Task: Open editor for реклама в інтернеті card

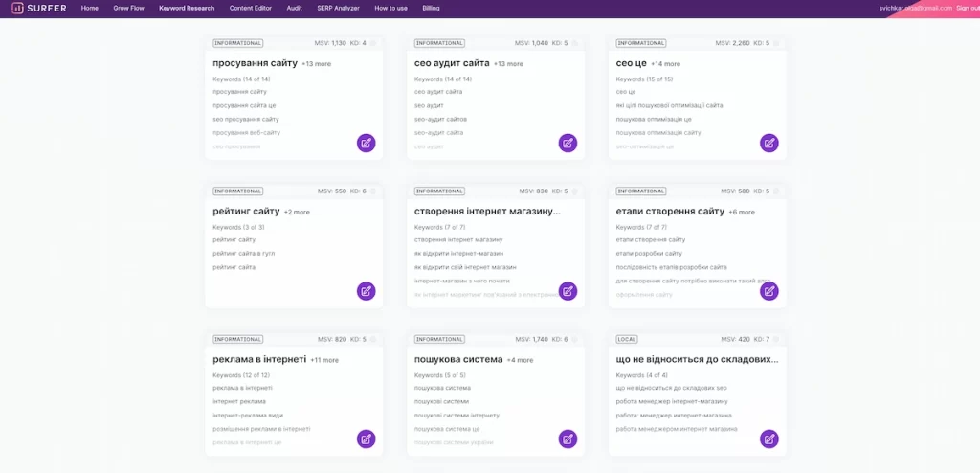Action: (x=367, y=439)
